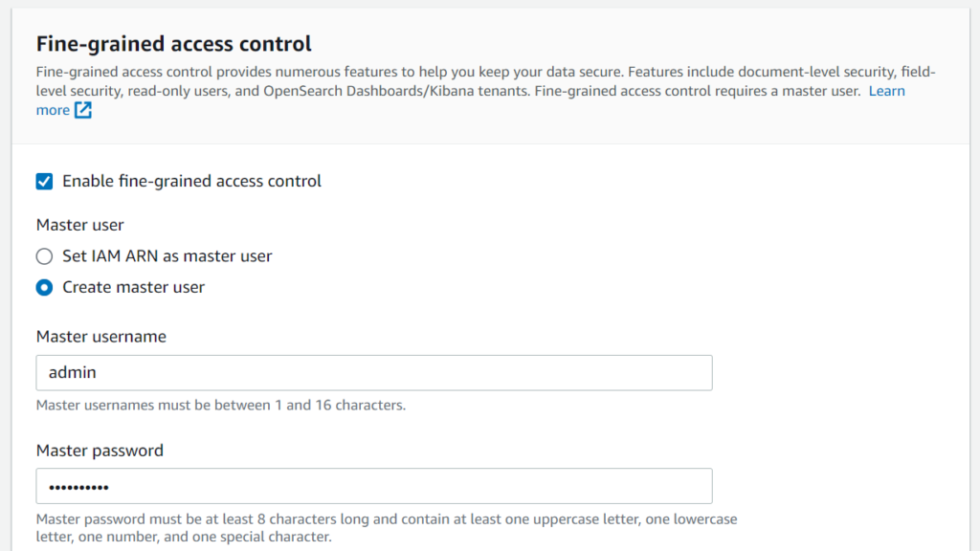The height and width of the screenshot is (551, 980).
Task: Untick the Enable fine-grained access control checkbox
Action: point(44,181)
